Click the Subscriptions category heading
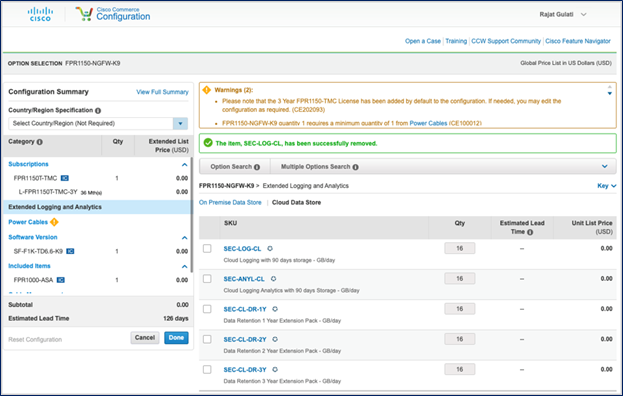The image size is (623, 396). [28, 164]
